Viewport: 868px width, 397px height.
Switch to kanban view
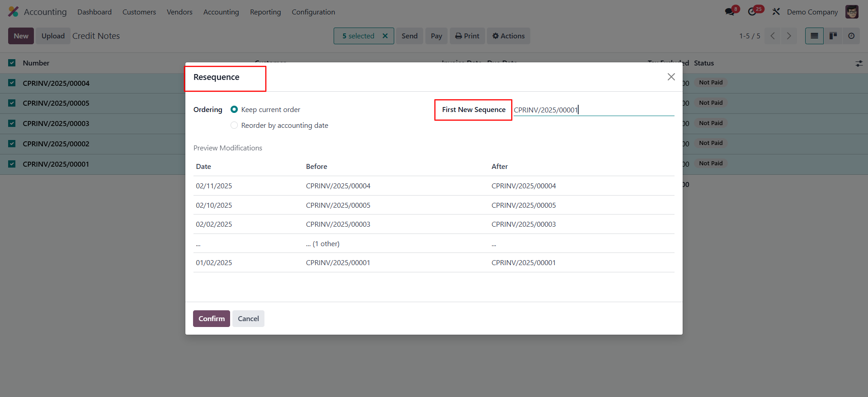[x=833, y=36]
